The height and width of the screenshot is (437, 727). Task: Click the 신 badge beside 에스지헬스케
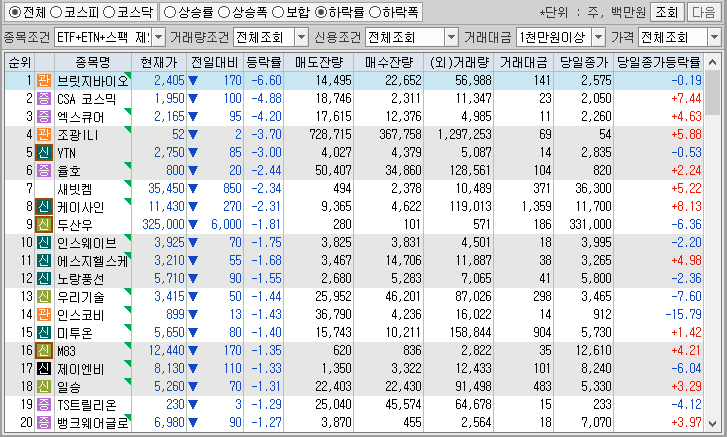point(44,260)
